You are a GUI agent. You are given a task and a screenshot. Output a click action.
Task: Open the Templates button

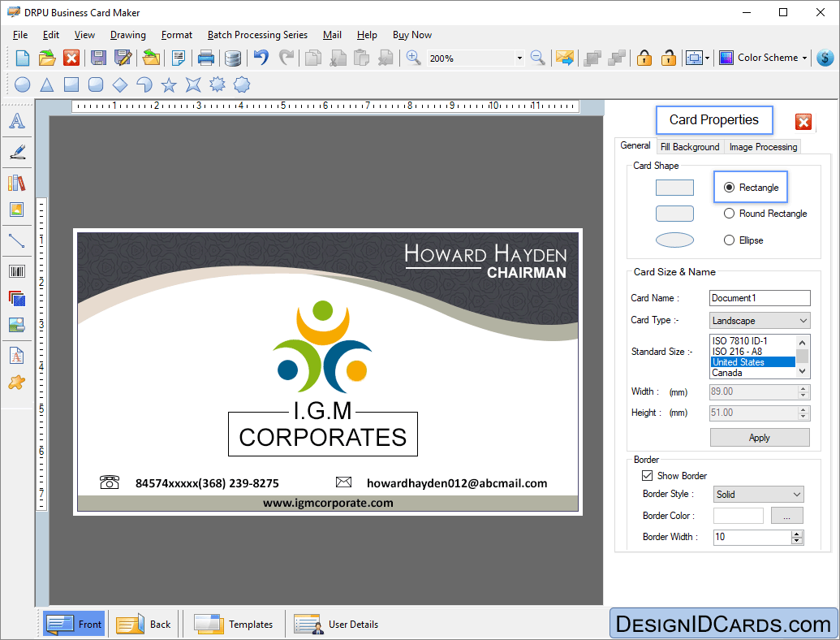(233, 624)
